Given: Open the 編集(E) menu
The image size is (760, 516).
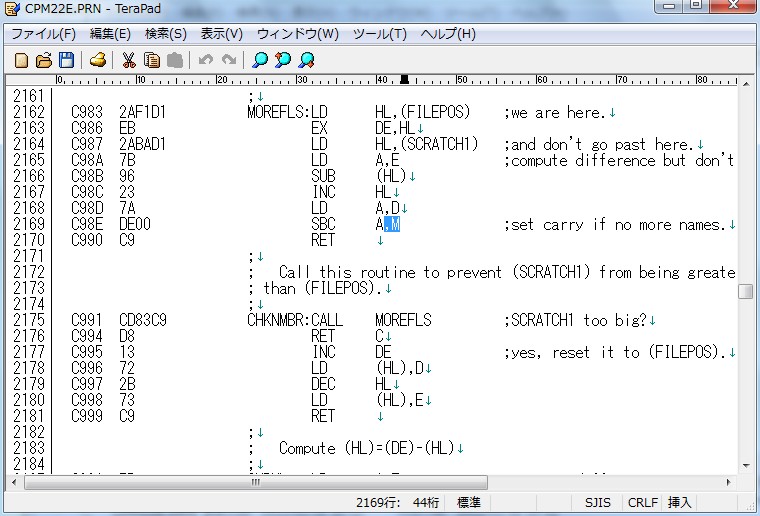Looking at the screenshot, I should [x=111, y=34].
